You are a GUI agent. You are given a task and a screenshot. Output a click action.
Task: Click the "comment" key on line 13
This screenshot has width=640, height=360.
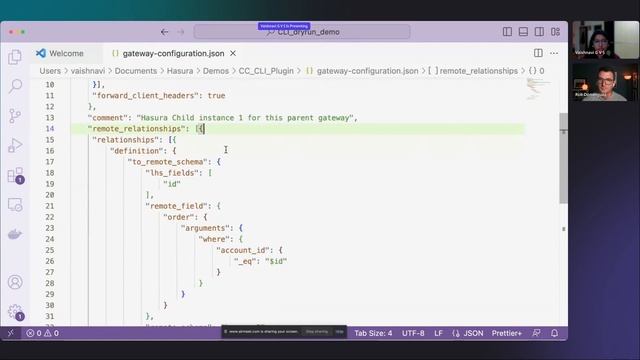click(105, 118)
